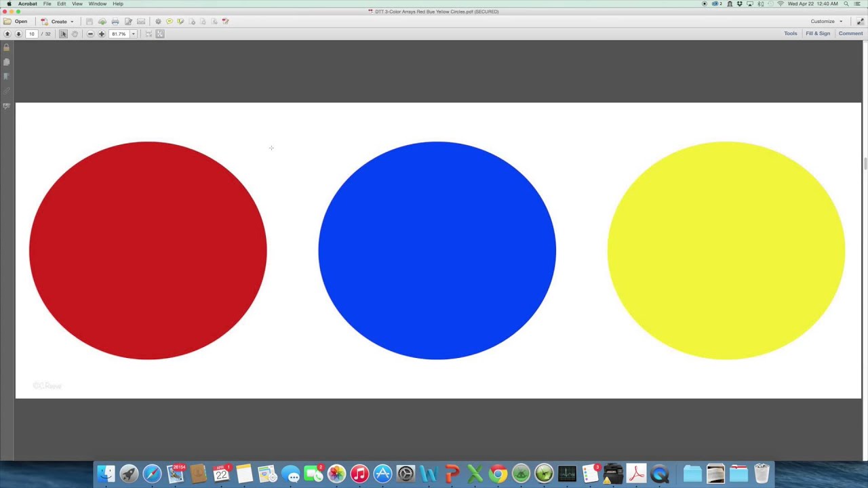The width and height of the screenshot is (868, 488).
Task: Click the email envelope icon
Action: pos(141,22)
